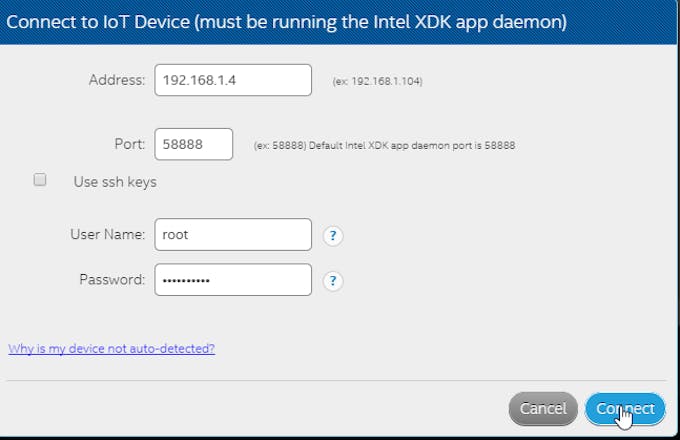Focus the Port field showing 58888

click(193, 144)
